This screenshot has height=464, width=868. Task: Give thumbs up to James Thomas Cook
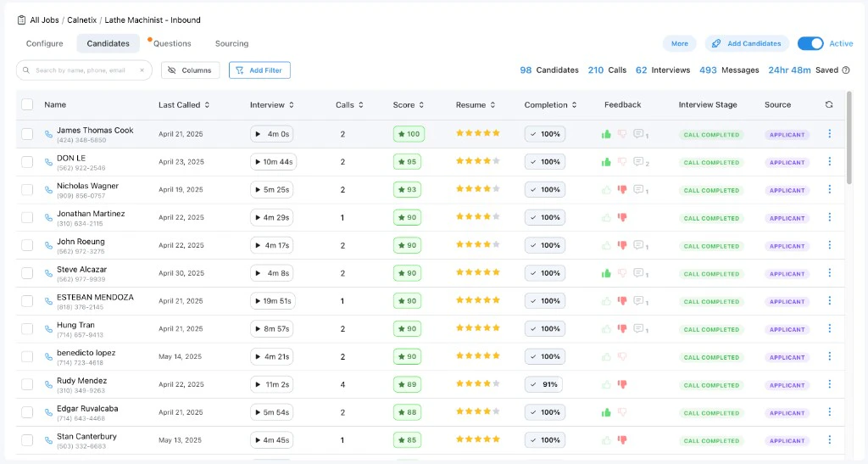pos(606,134)
